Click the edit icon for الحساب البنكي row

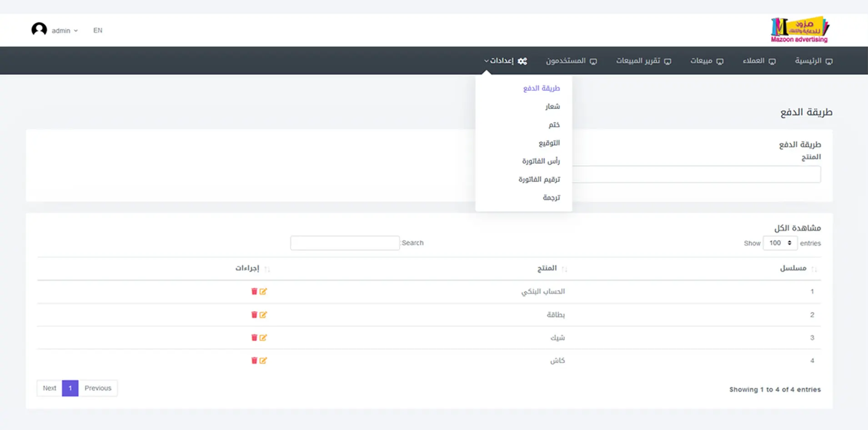263,291
